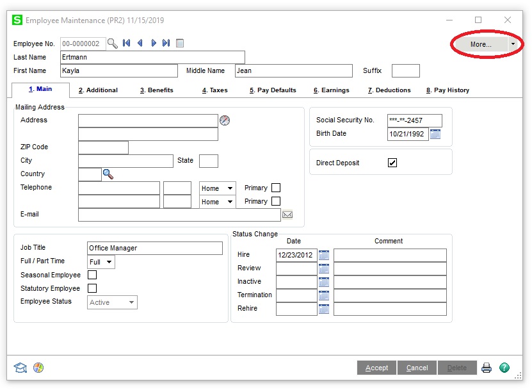Open Hire date calendar picker
The width and height of the screenshot is (532, 392).
(x=324, y=255)
